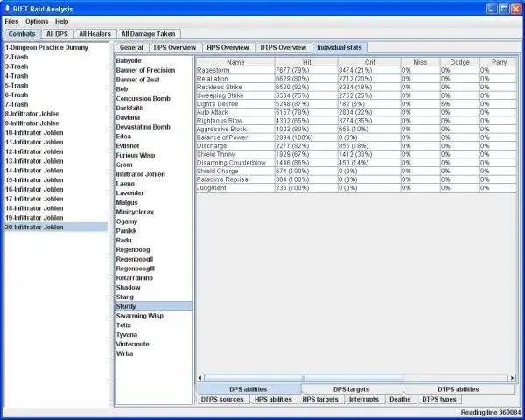Click the Light's Decree ability row
525x420 pixels.
point(356,104)
